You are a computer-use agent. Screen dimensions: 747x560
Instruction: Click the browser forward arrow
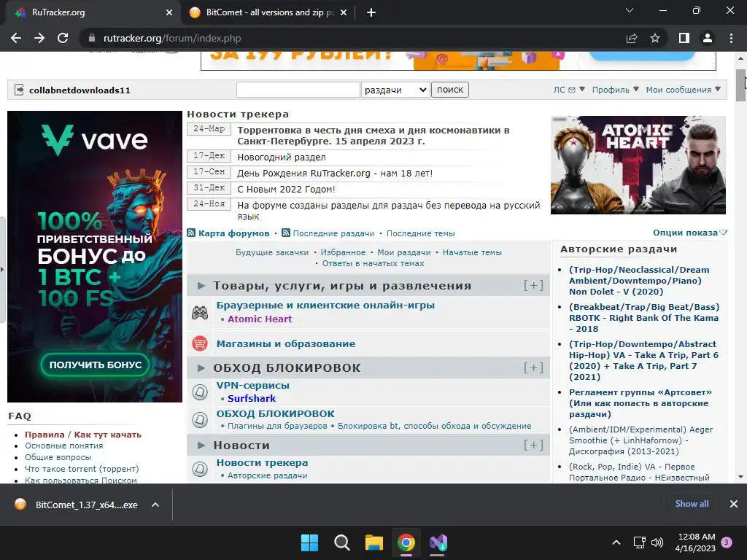39,38
